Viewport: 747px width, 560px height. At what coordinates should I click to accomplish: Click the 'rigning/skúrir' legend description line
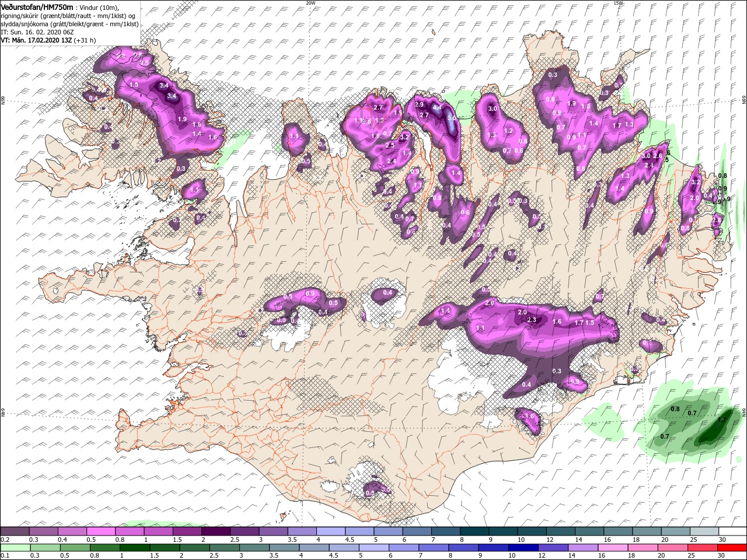click(x=68, y=15)
